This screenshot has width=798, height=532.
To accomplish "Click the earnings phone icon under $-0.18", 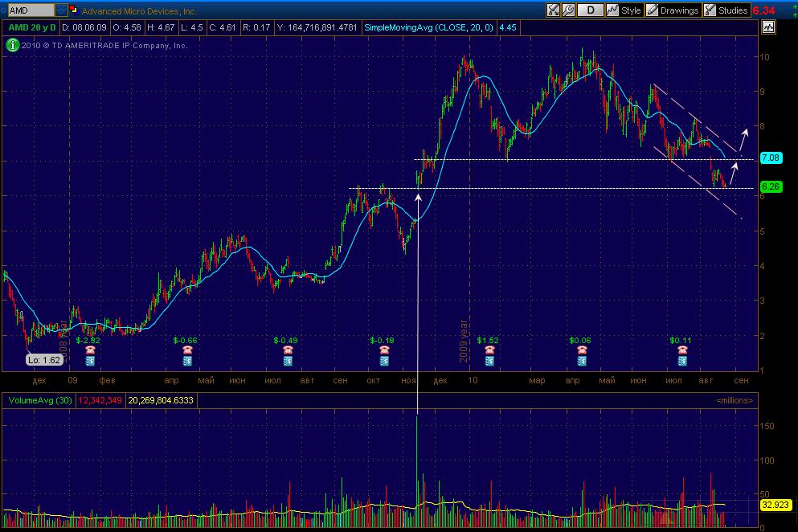I will point(384,350).
